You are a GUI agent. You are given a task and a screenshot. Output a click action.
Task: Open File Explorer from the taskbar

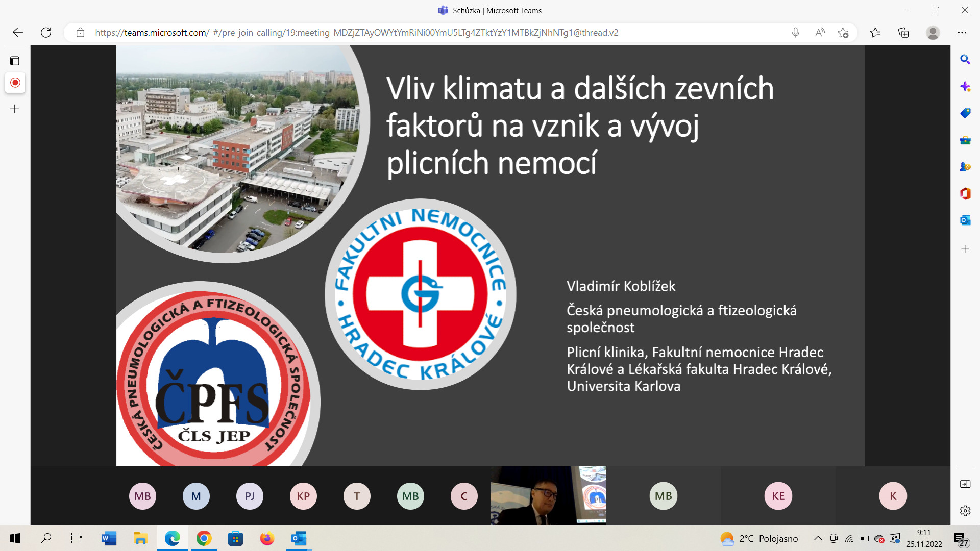coord(140,538)
